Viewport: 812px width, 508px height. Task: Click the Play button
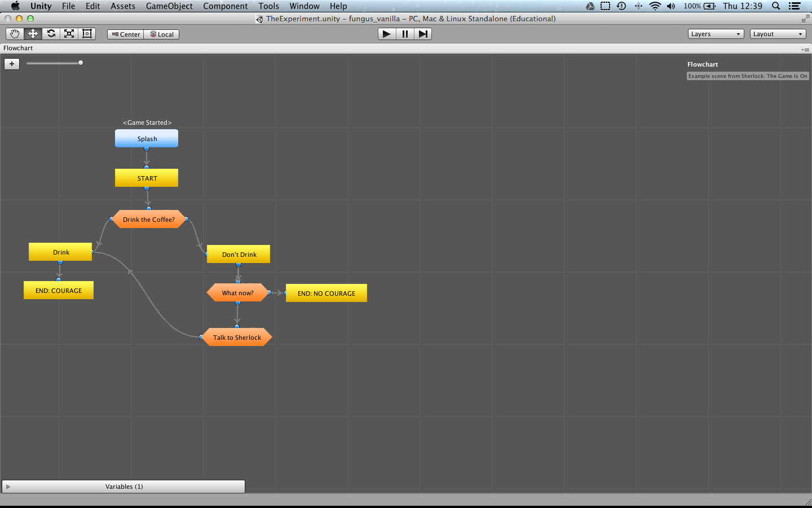387,34
